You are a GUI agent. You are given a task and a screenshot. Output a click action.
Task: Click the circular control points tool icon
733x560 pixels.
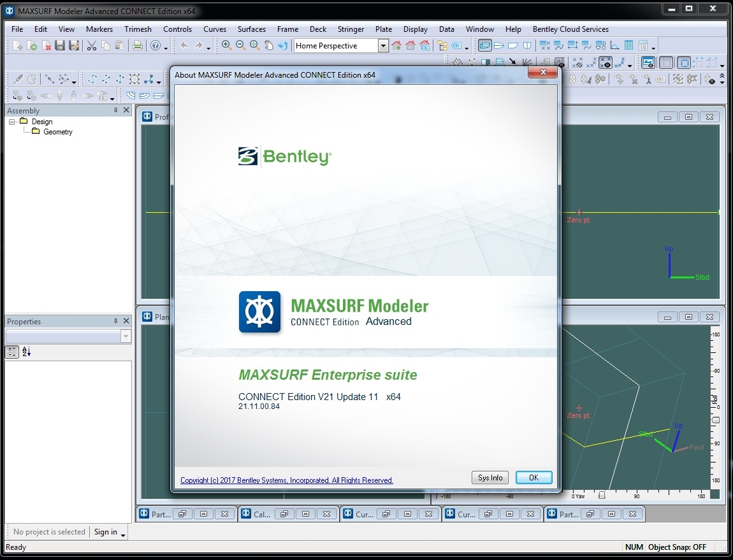tap(134, 79)
